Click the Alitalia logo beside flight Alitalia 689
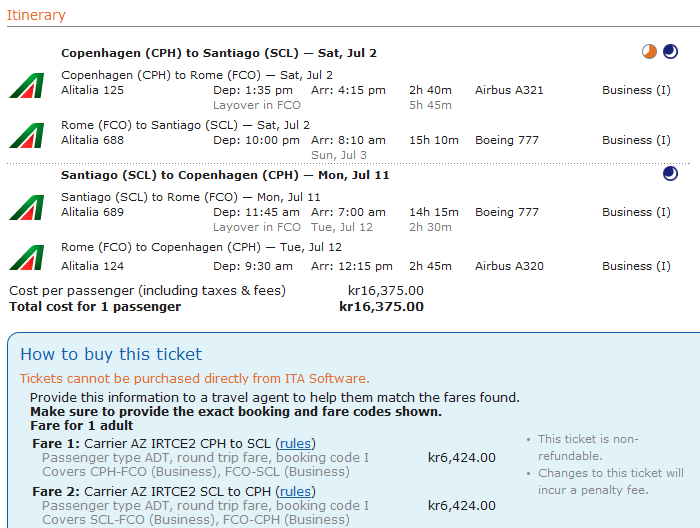Image resolution: width=700 pixels, height=528 pixels. click(x=27, y=207)
